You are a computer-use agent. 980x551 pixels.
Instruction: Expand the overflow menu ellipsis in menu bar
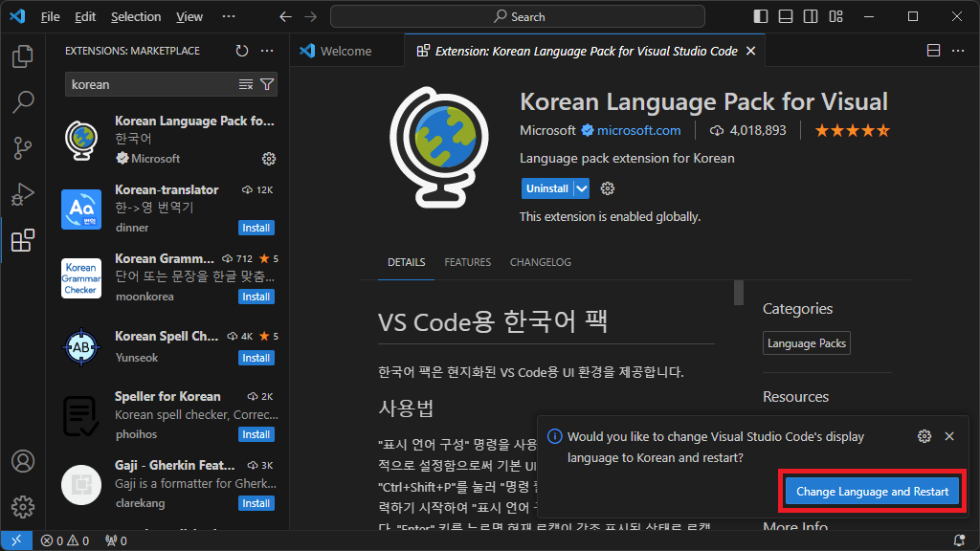229,17
